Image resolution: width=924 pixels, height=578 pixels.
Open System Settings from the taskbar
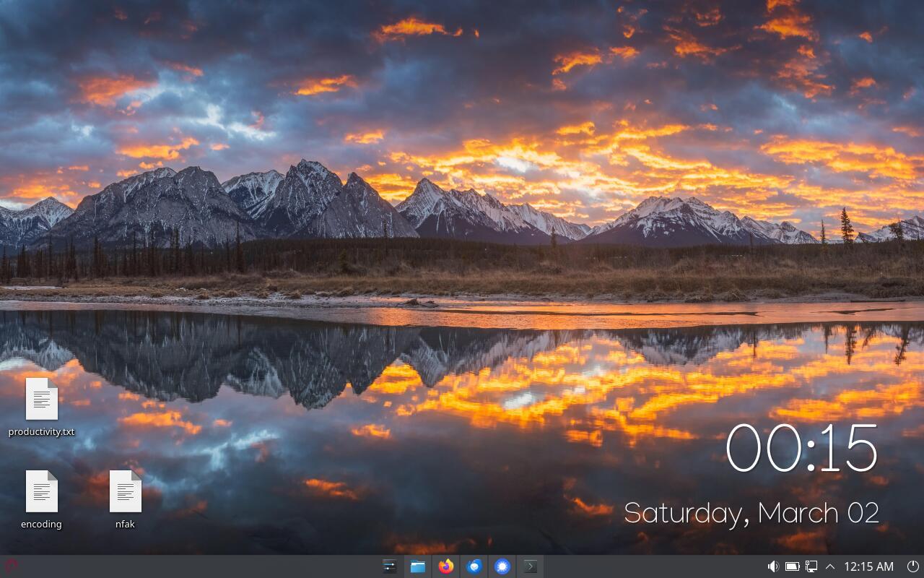[x=390, y=566]
